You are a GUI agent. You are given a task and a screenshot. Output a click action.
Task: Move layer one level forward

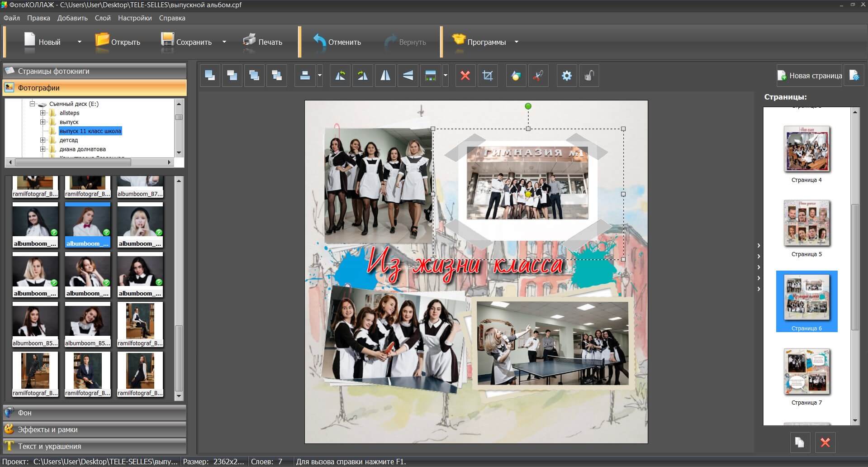point(254,76)
